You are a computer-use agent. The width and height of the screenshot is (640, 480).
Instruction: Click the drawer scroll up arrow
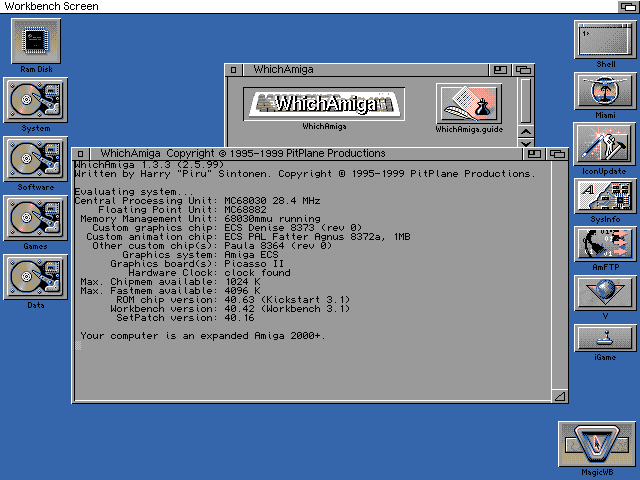tap(526, 132)
